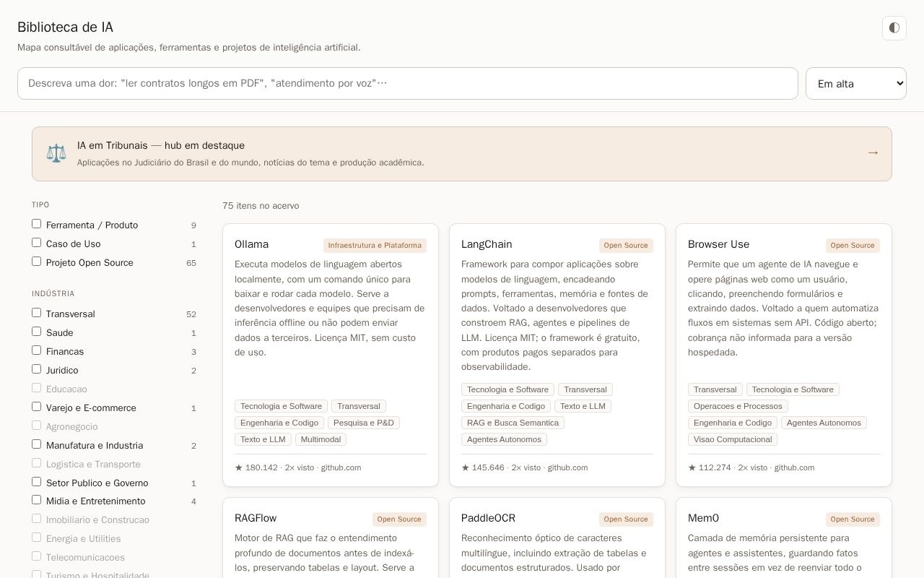Enable the Caso de Uso checkbox

click(36, 243)
